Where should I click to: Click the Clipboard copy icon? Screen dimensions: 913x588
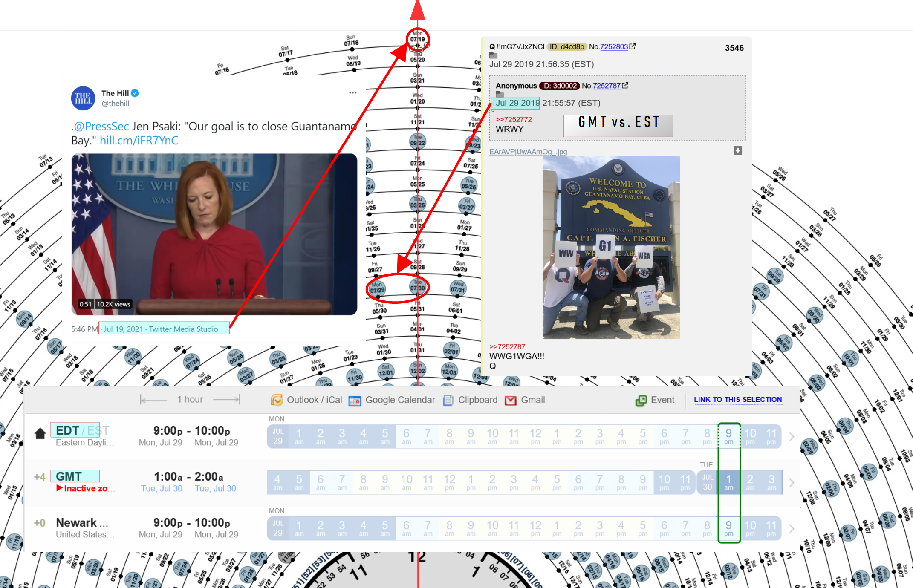pos(448,401)
